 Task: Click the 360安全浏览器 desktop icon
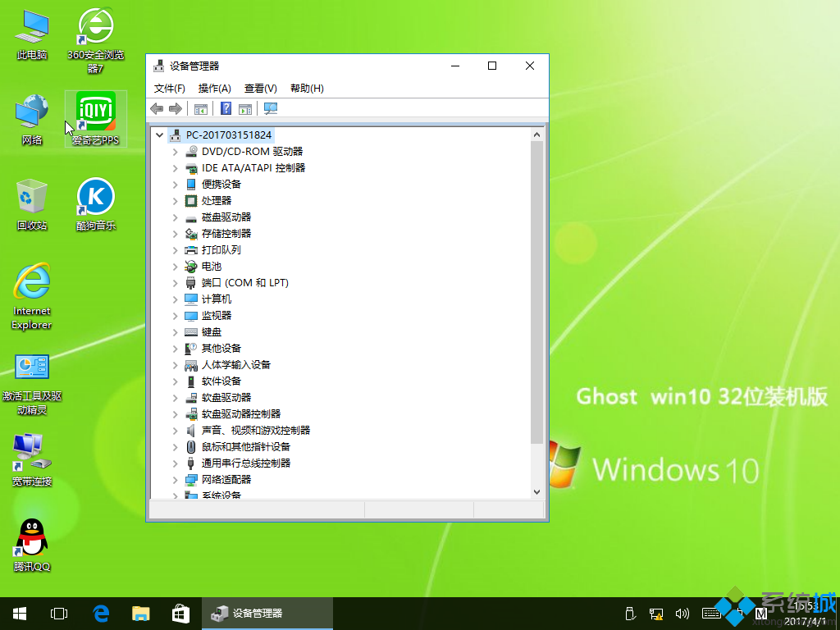pos(95,40)
